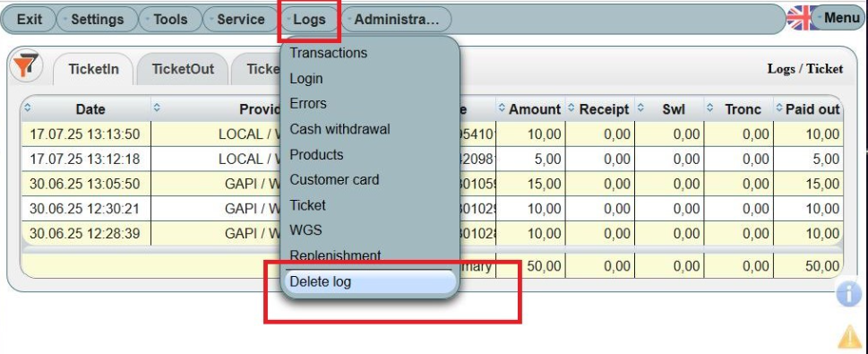
Task: Choose Products from Logs menu
Action: click(316, 154)
